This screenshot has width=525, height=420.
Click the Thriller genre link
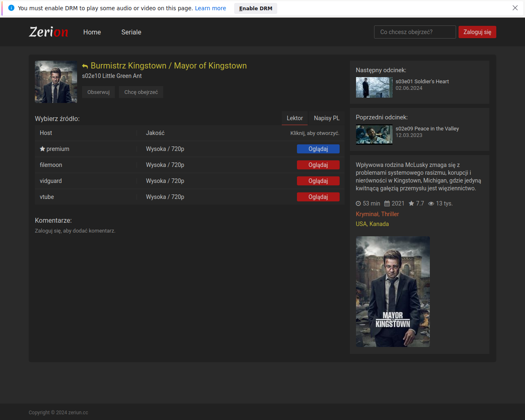[x=390, y=214]
